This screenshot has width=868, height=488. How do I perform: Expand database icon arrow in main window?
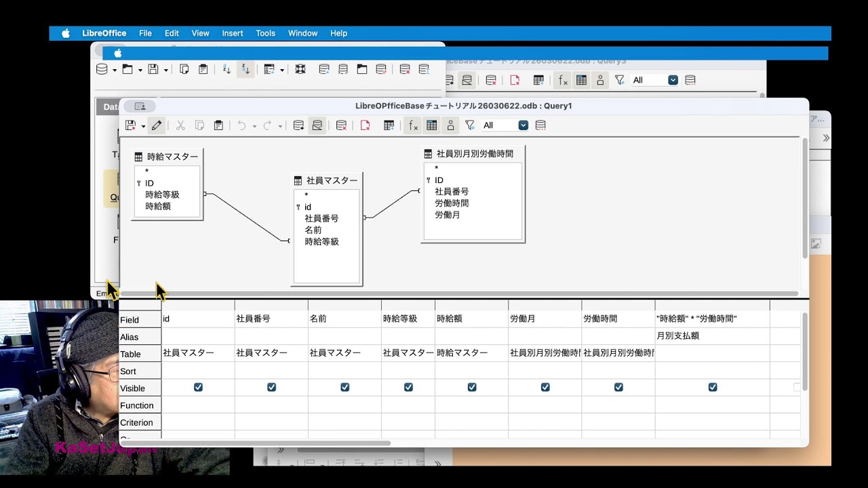(115, 70)
